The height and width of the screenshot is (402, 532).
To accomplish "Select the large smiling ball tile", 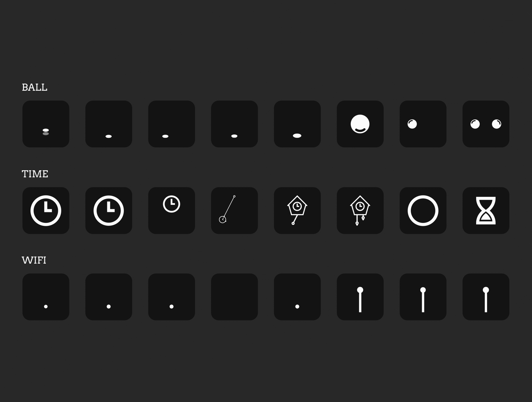I will (360, 124).
